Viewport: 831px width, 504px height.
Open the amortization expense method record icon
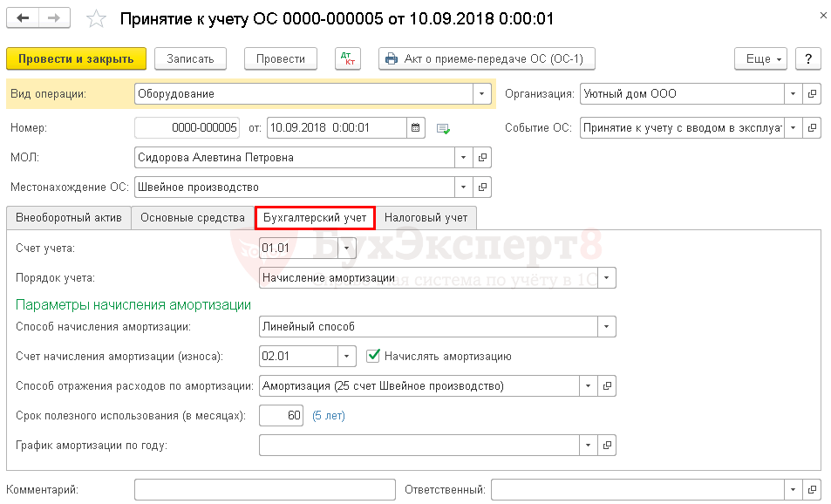(608, 385)
